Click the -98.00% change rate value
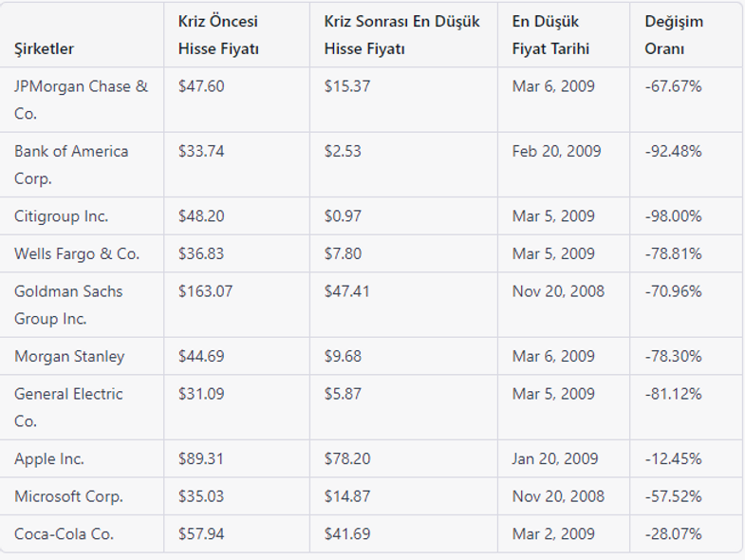The height and width of the screenshot is (560, 745). [x=673, y=216]
